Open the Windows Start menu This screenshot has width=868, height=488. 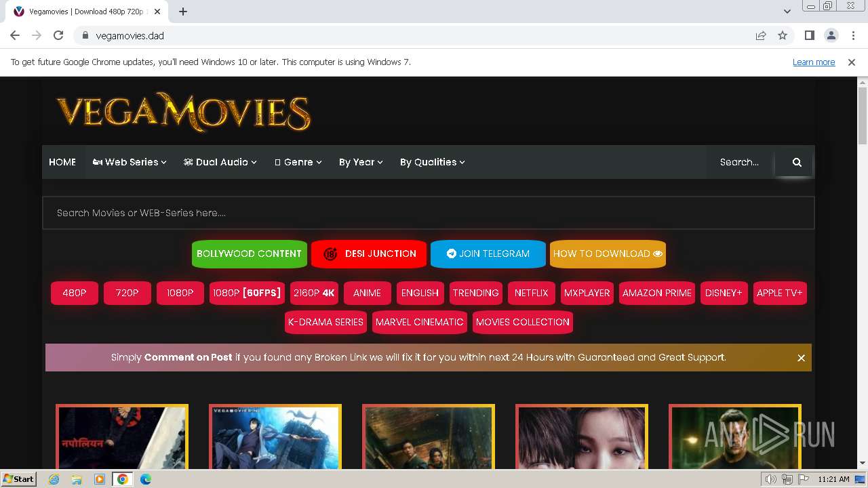click(19, 479)
